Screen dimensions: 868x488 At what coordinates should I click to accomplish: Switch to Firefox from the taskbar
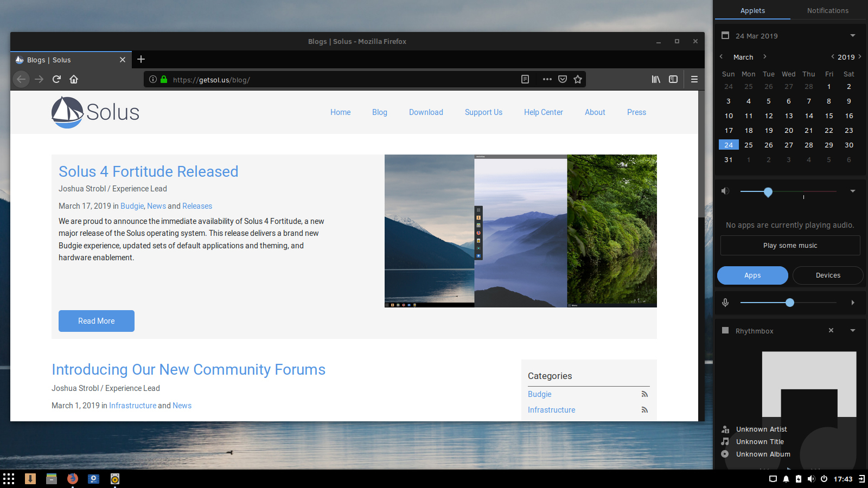click(73, 479)
